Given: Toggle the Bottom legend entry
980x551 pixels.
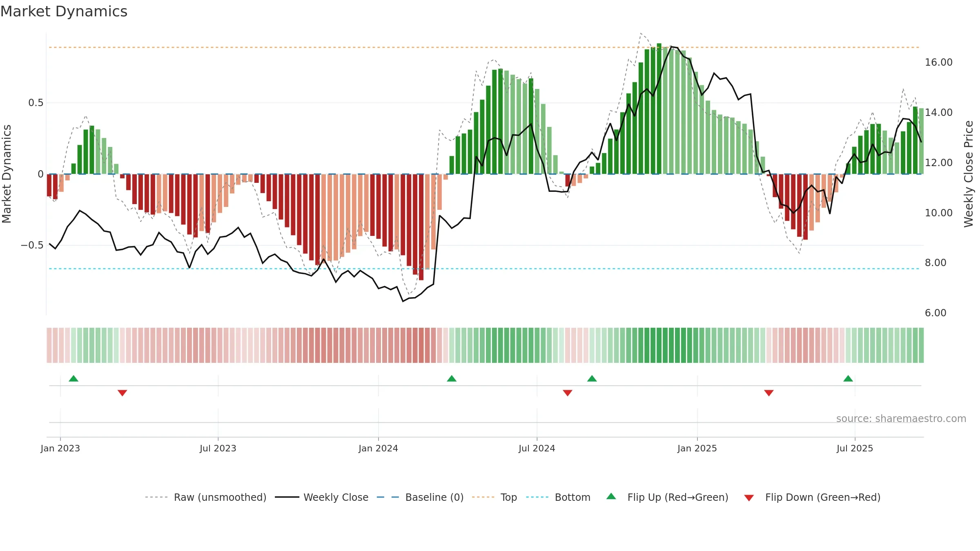Looking at the screenshot, I should click(x=558, y=497).
